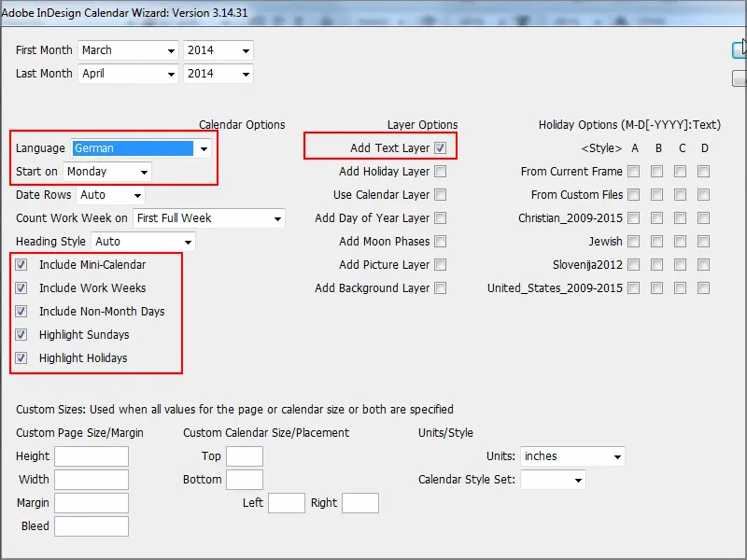
Task: Check From Custom Files style A
Action: coord(634,195)
